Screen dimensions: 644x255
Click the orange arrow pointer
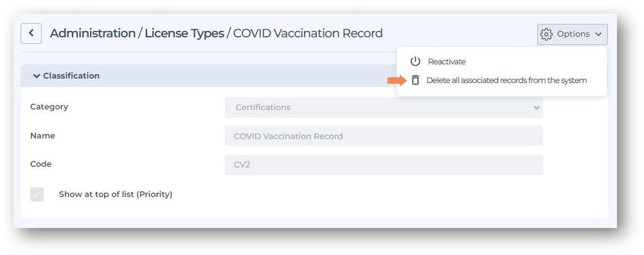click(x=397, y=80)
